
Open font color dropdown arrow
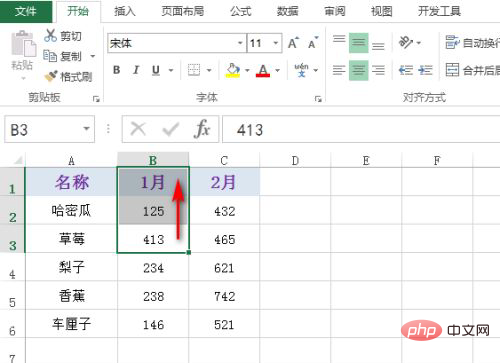tap(277, 70)
